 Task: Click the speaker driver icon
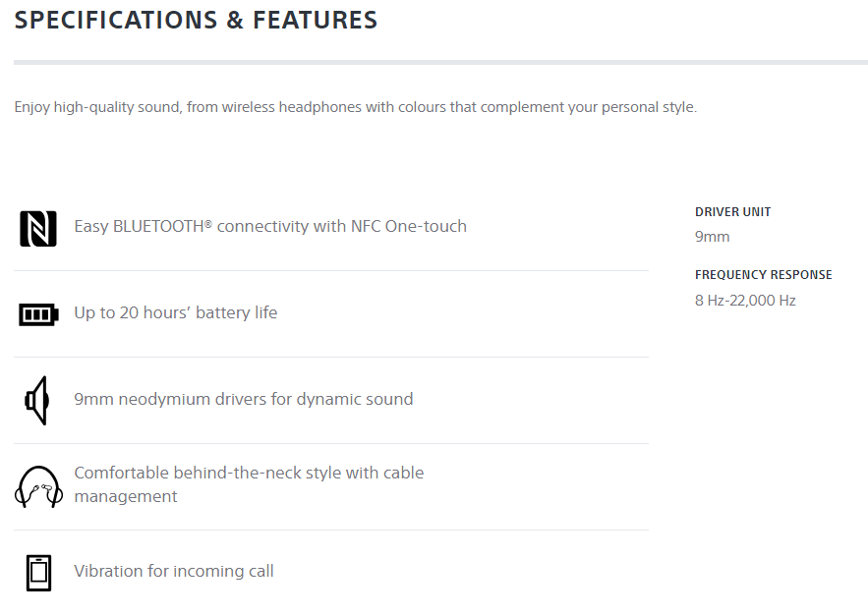coord(37,401)
